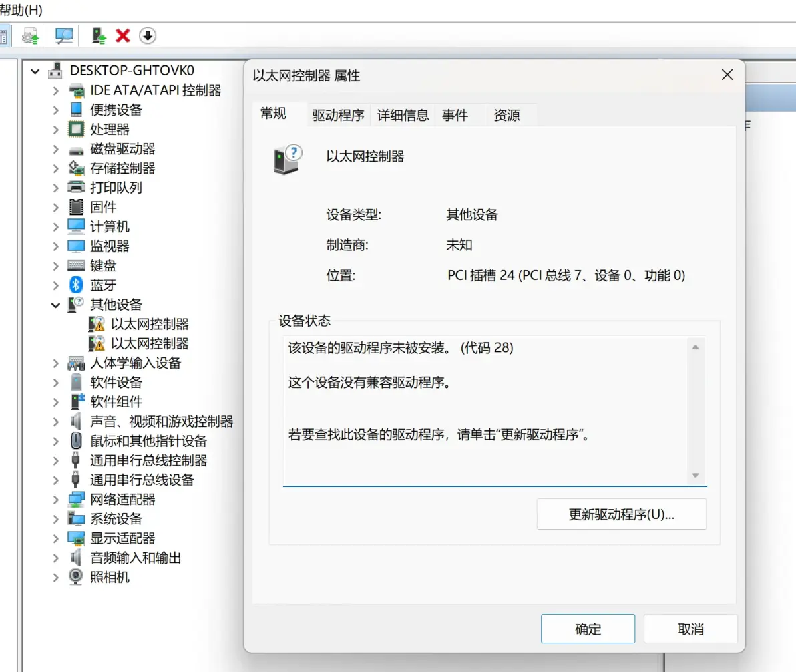The image size is (796, 672).
Task: Select the 蓝牙 Bluetooth device category
Action: pos(103,285)
